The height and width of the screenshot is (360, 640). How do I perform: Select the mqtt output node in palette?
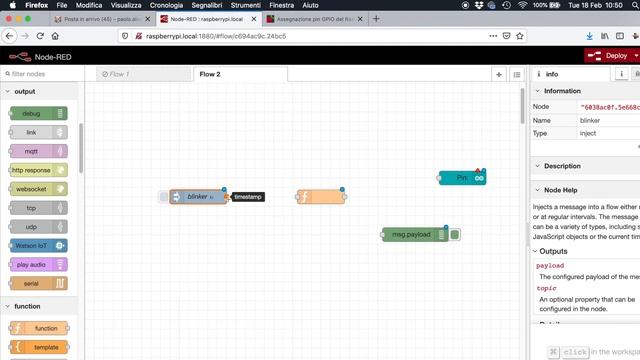click(x=38, y=151)
